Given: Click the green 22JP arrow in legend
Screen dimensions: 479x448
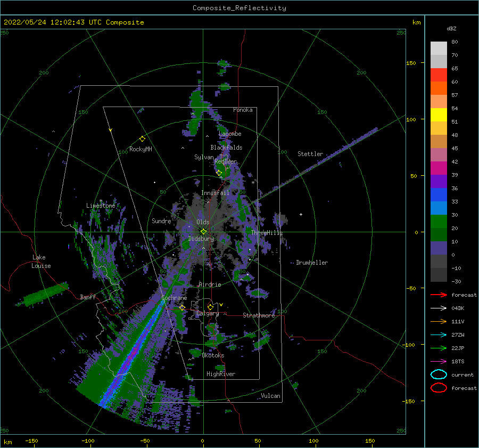Looking at the screenshot, I should [439, 348].
